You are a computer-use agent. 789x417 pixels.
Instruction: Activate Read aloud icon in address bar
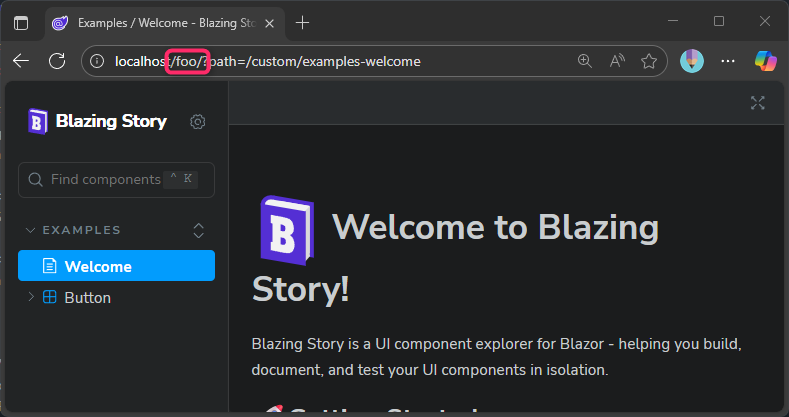[617, 61]
